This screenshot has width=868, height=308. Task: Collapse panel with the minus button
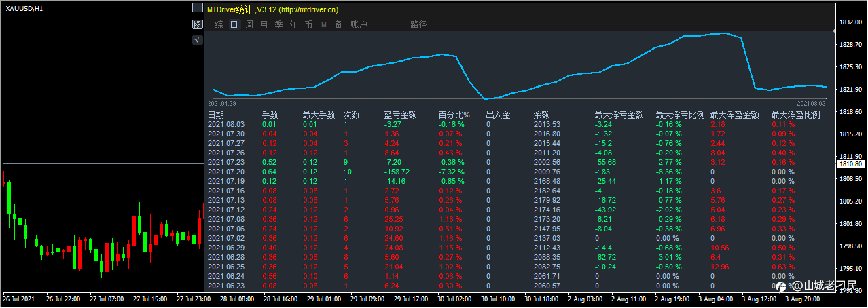pos(197,9)
